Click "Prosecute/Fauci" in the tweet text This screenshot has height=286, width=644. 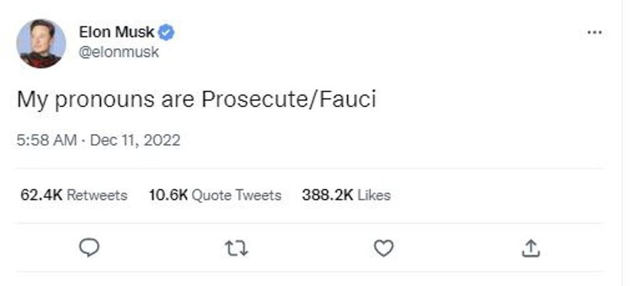288,100
